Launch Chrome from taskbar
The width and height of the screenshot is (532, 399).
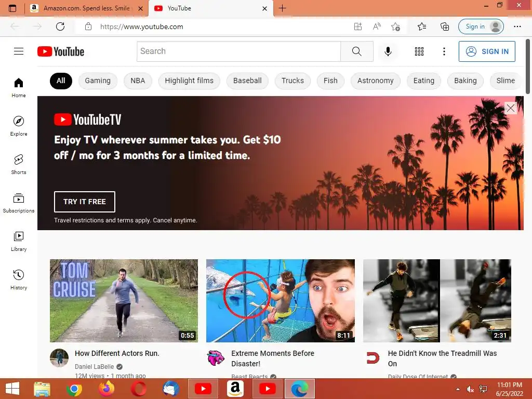click(74, 389)
